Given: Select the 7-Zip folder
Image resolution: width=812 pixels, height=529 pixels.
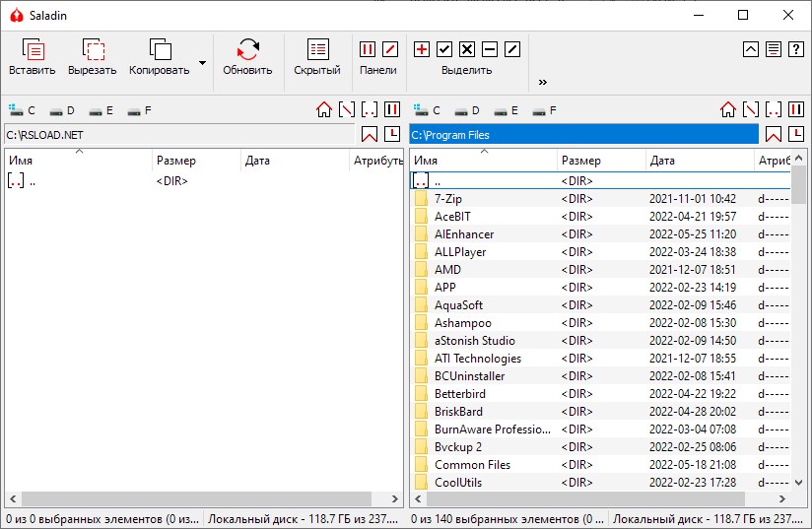Looking at the screenshot, I should (x=601, y=199).
